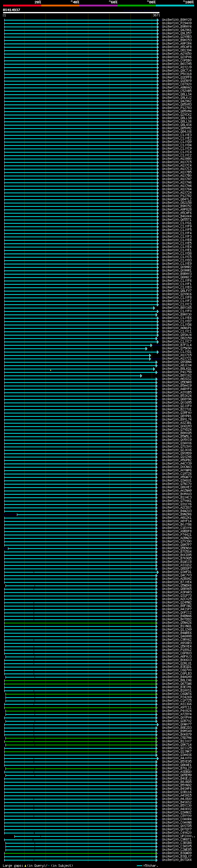
Task: Select label UniRef100_B9MS49
Action: point(177,731)
